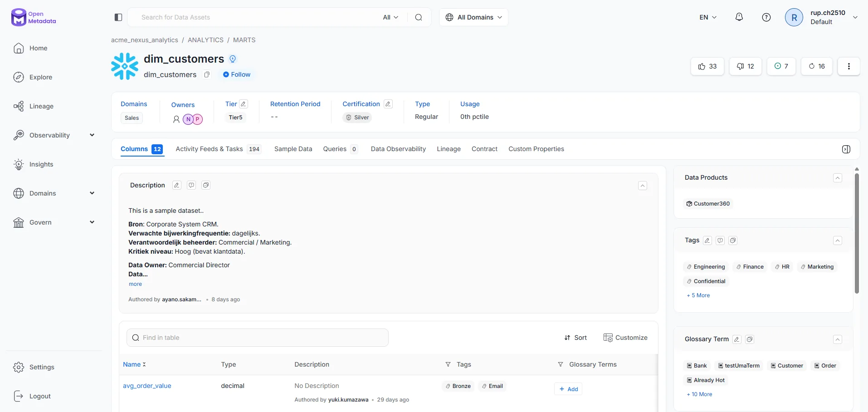The height and width of the screenshot is (412, 868).
Task: Click the Find in table field
Action: 258,338
